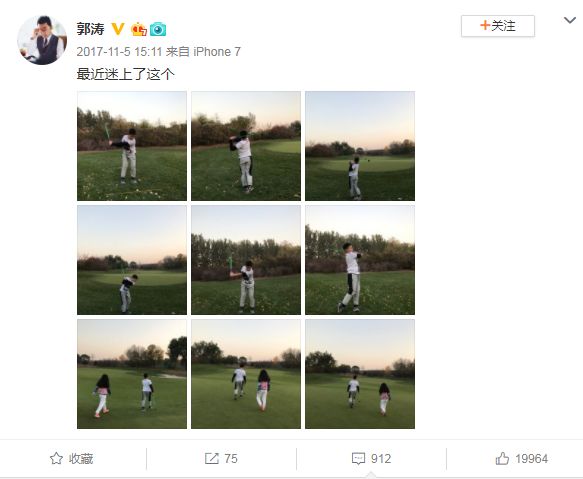Follow user with 关注 button
This screenshot has height=479, width=583.
498,26
